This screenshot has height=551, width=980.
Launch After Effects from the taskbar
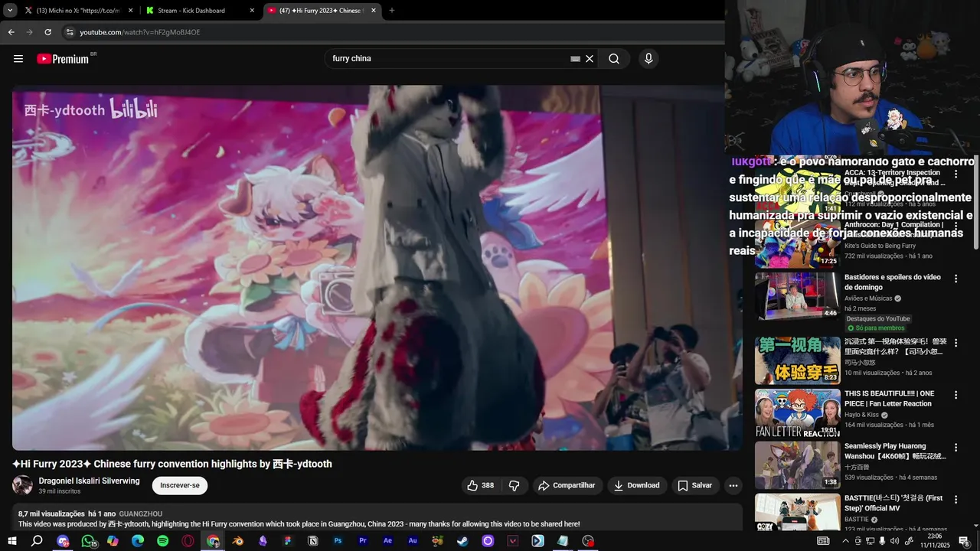tap(387, 541)
